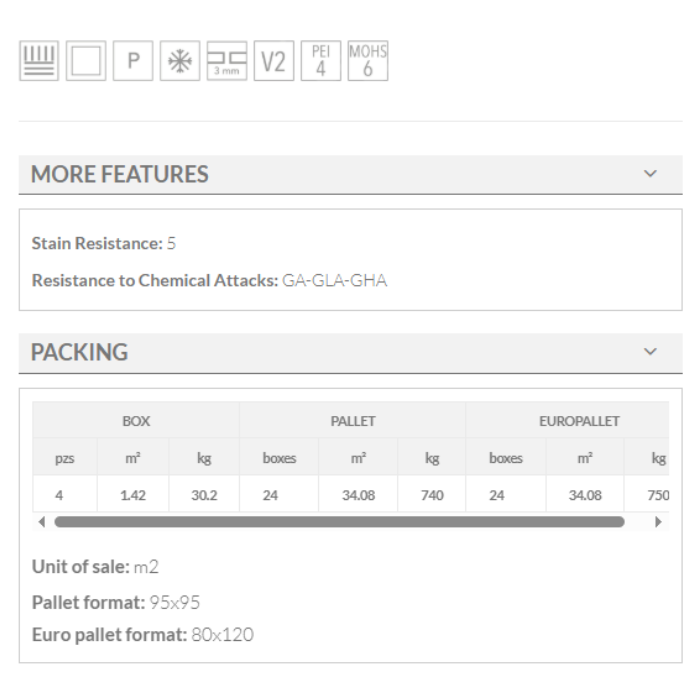Click the PALLET column header
700x700 pixels.
pos(353,421)
